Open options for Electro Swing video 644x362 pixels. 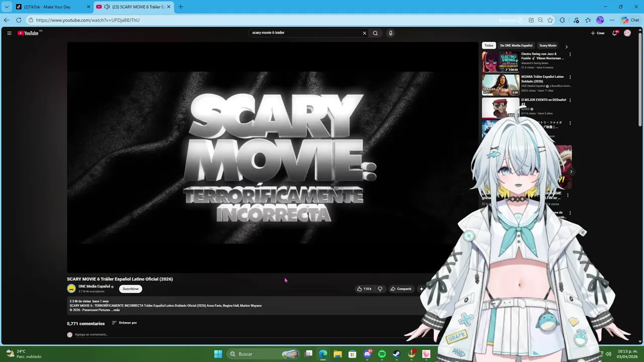[570, 54]
